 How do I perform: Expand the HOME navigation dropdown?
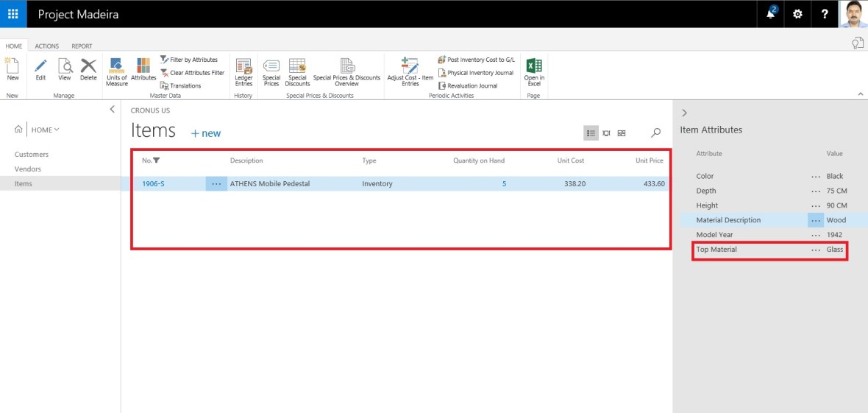45,130
